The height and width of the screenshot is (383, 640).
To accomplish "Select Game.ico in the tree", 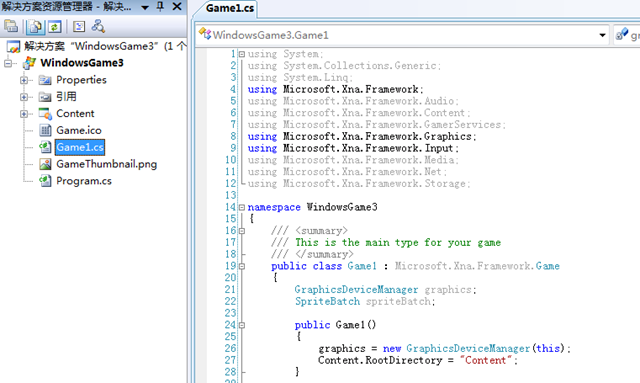I will coord(79,130).
